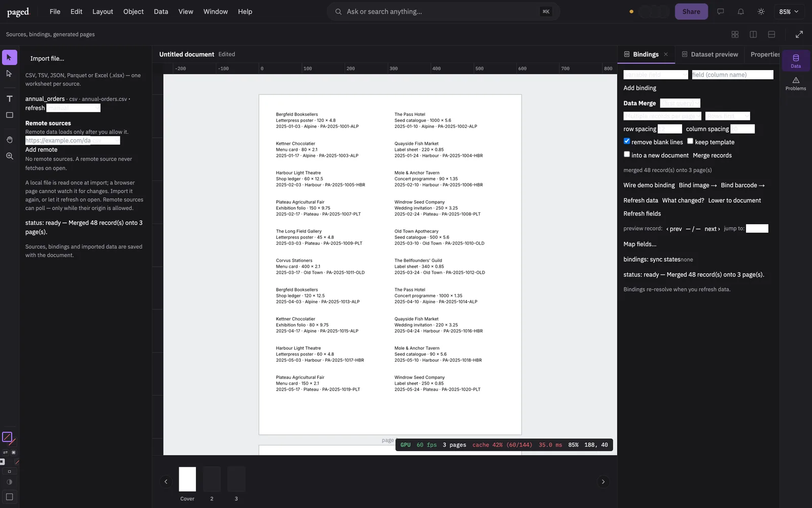Open the Problems warning panel
Image resolution: width=812 pixels, height=508 pixels.
click(796, 83)
